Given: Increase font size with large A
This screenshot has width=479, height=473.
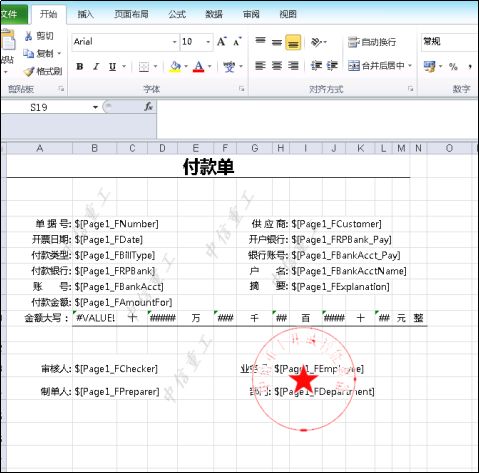Looking at the screenshot, I should [x=222, y=42].
